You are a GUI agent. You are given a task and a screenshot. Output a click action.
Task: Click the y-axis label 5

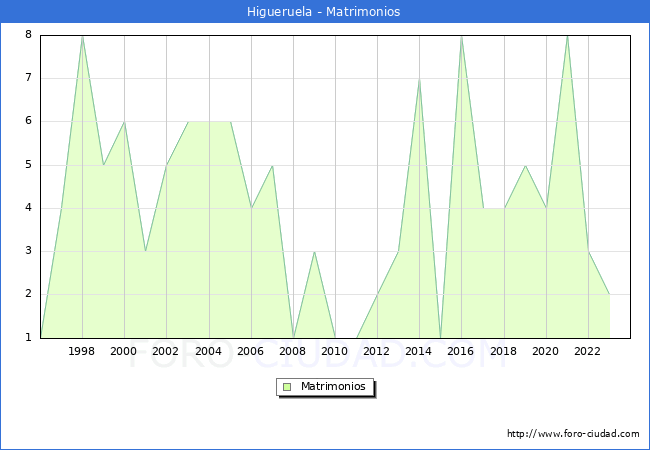[28, 165]
